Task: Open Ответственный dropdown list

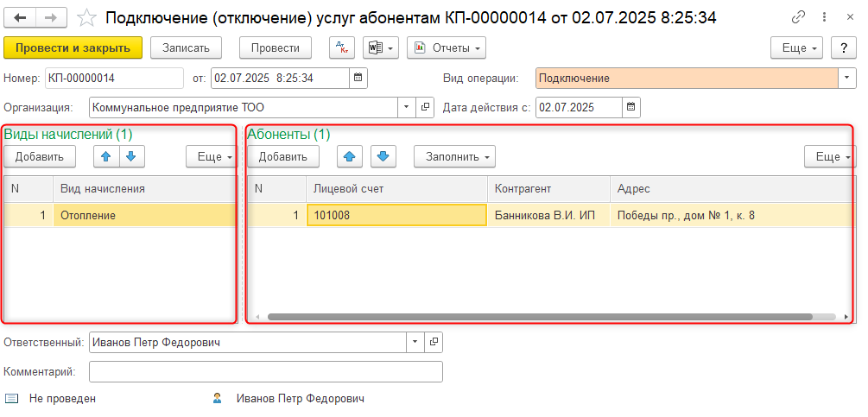Action: [x=415, y=342]
